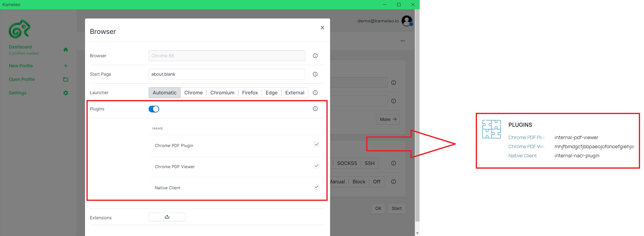Click the Settings gear icon
This screenshot has height=236, width=644.
[66, 93]
